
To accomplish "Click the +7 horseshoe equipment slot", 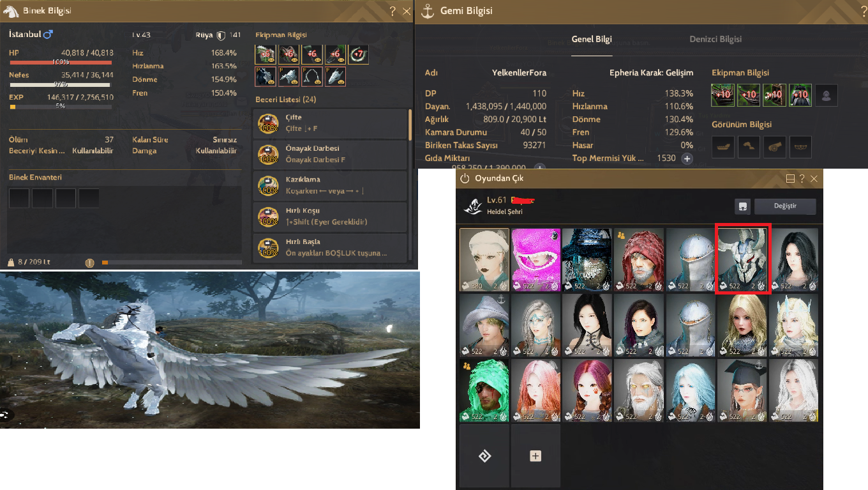I will coord(359,54).
